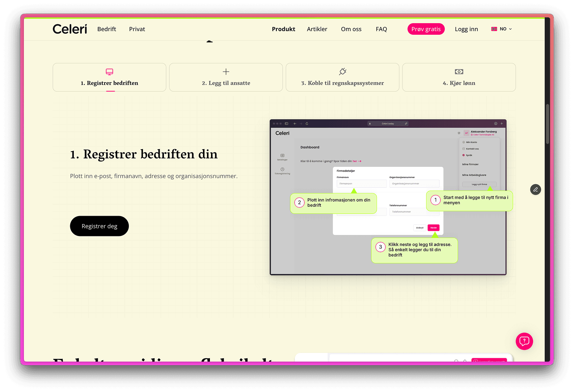The image size is (574, 392).
Task: Click the Telefonnummer field in the screenshot
Action: click(x=414, y=212)
